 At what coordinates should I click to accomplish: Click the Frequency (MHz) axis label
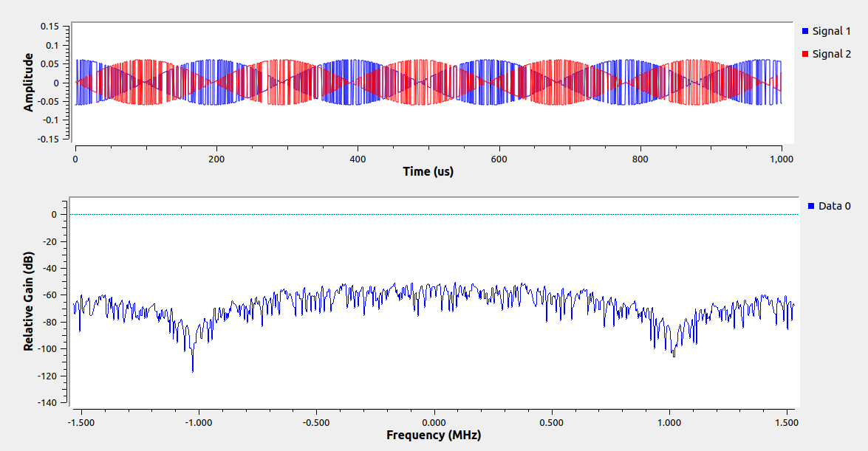(434, 435)
